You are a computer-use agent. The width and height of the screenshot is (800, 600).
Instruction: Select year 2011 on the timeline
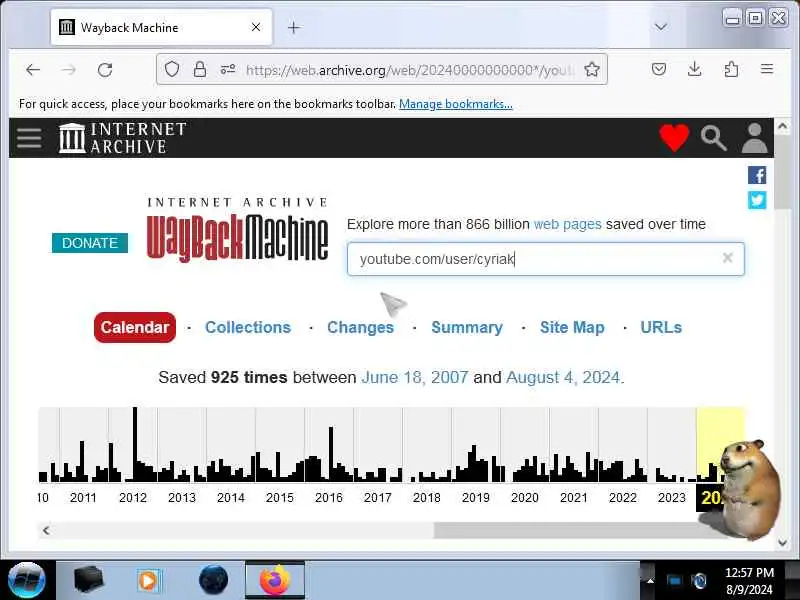point(83,497)
